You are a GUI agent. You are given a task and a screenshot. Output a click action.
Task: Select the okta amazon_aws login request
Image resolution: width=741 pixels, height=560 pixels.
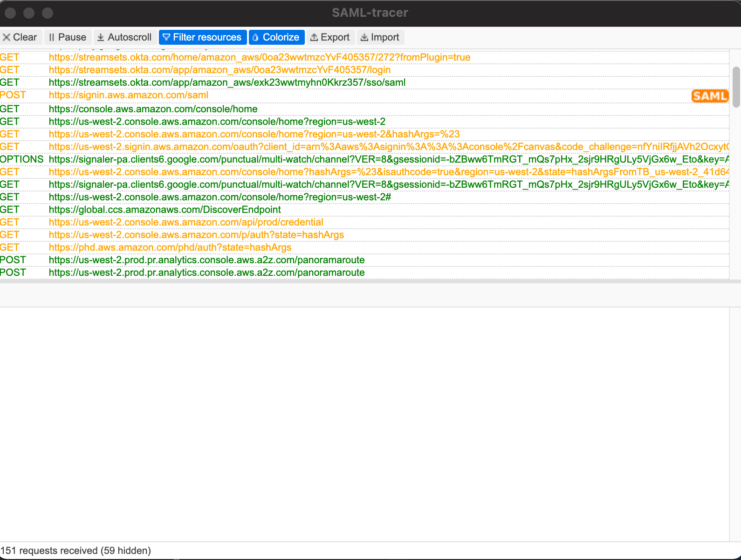click(364, 70)
